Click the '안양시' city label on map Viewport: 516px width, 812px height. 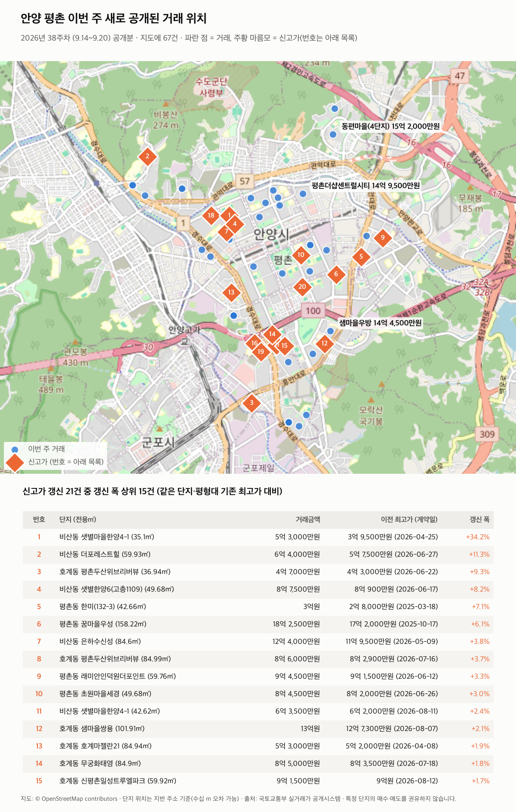click(x=271, y=234)
